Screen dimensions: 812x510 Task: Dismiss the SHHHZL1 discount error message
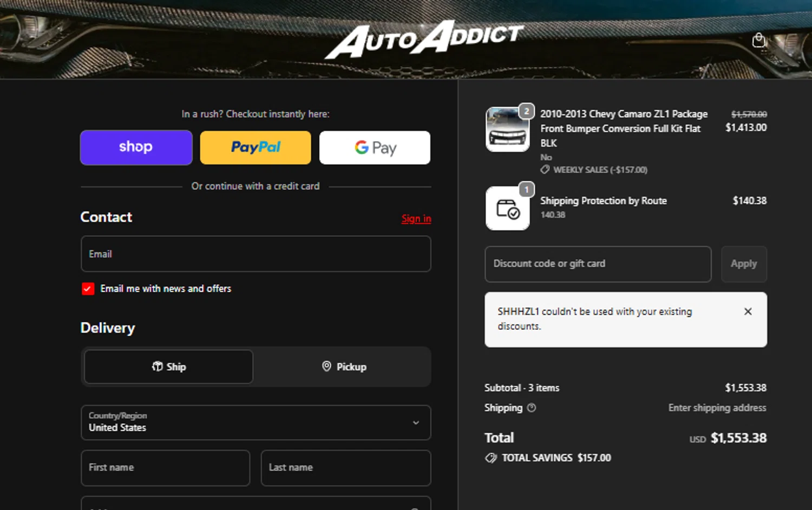coord(748,312)
